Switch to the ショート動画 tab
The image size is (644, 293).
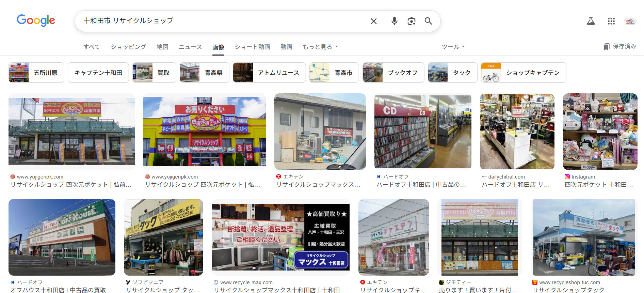(252, 47)
